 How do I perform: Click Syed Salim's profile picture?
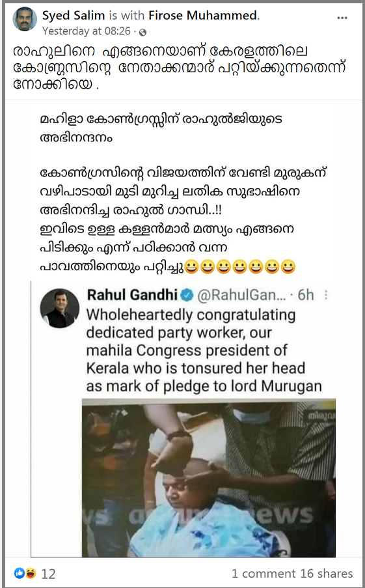pos(25,19)
